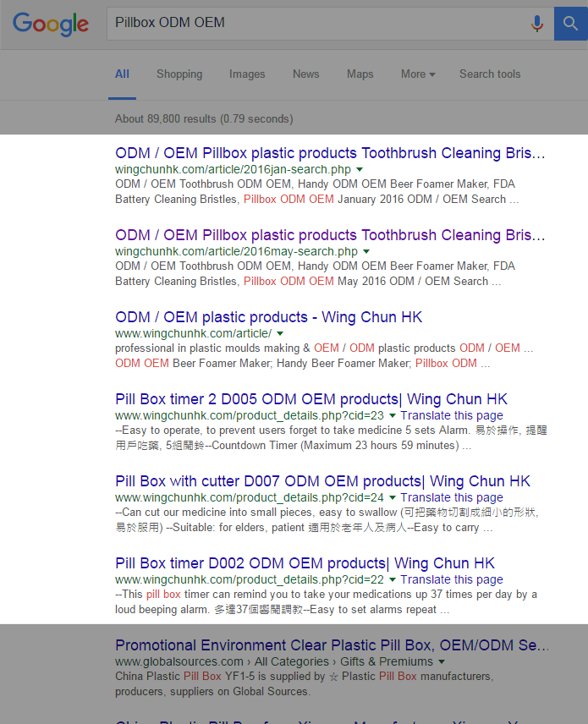Expand the arrow next to 2016may-search.php URL
The image size is (588, 724).
[x=366, y=252]
